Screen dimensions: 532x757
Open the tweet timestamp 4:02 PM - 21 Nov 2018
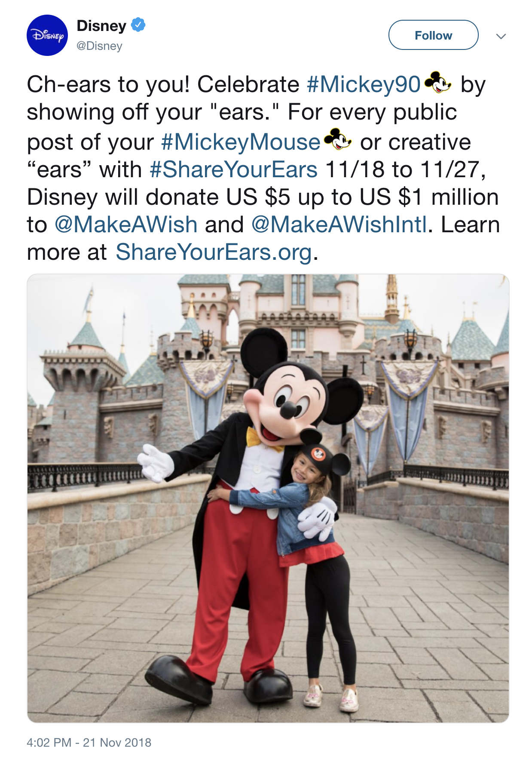pos(89,742)
